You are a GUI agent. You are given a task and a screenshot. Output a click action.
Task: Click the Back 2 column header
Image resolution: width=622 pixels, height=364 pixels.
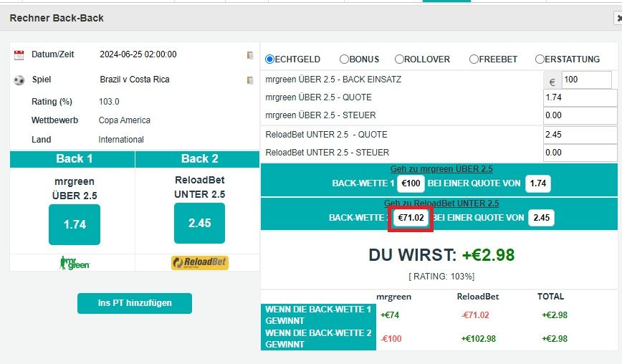(198, 159)
